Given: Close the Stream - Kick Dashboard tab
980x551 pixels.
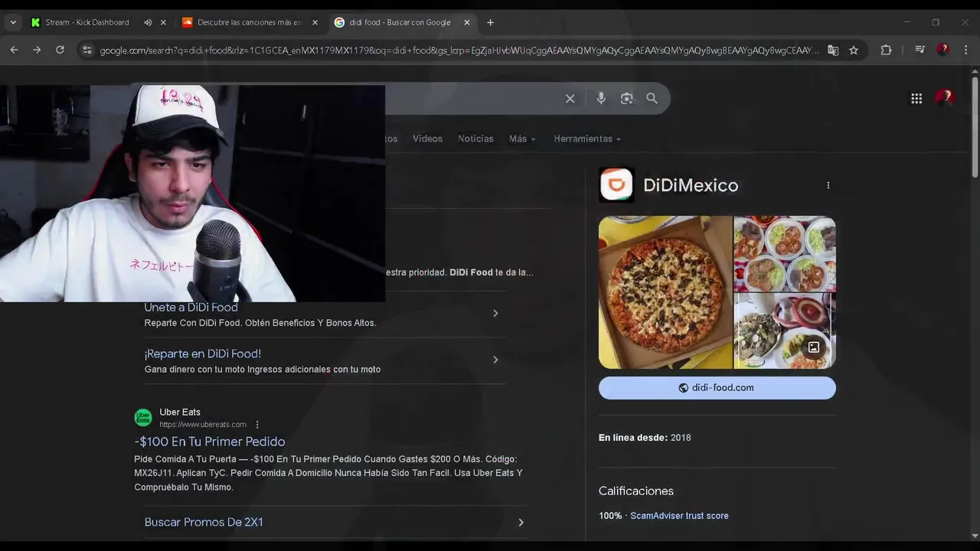Looking at the screenshot, I should click(163, 22).
